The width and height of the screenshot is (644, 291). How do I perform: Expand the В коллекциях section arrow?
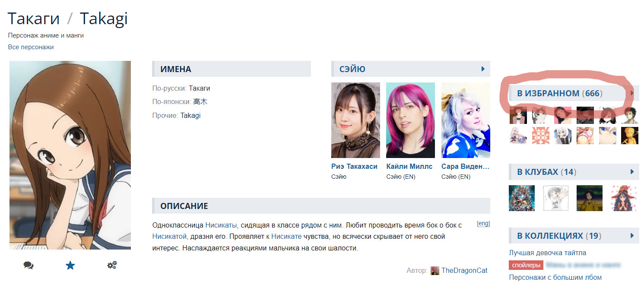coord(632,236)
